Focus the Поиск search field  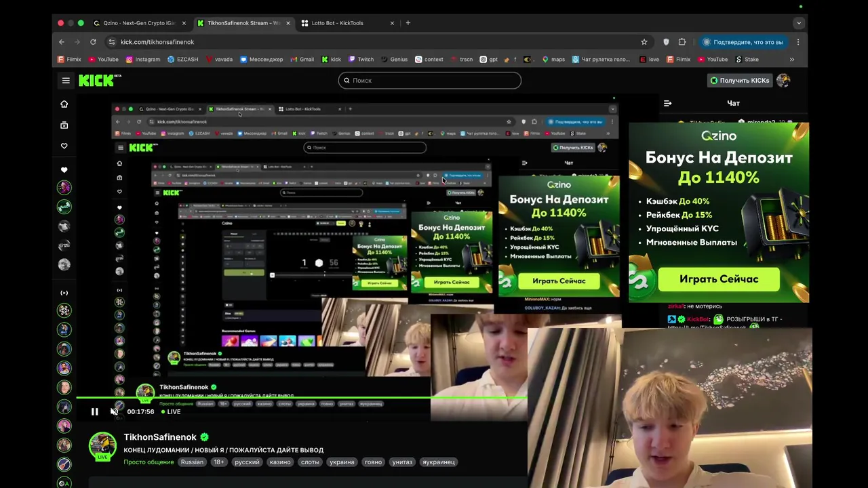(x=430, y=81)
